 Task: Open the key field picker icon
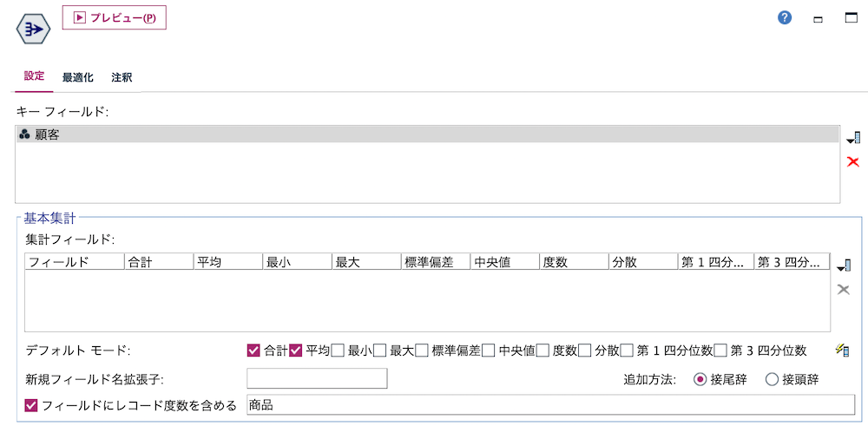coord(853,138)
